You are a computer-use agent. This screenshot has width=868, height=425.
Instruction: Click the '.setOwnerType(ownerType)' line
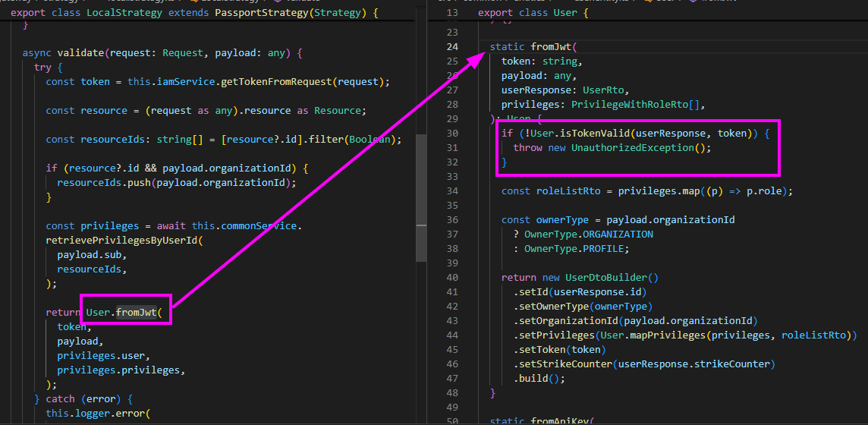pos(583,306)
